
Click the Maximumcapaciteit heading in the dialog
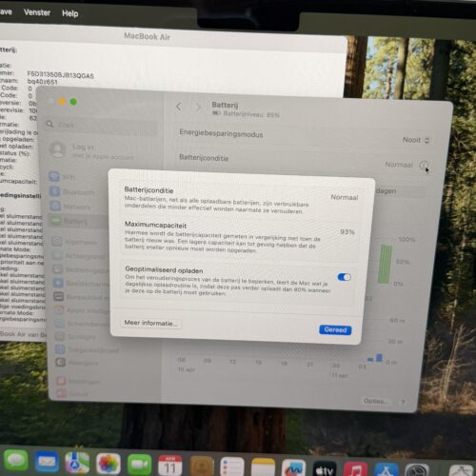click(x=155, y=225)
